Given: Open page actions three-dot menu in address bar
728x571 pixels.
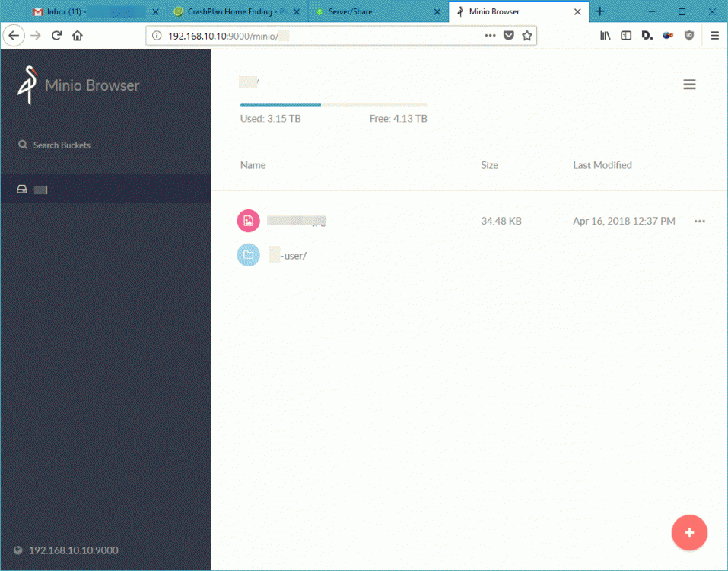Looking at the screenshot, I should 490,36.
